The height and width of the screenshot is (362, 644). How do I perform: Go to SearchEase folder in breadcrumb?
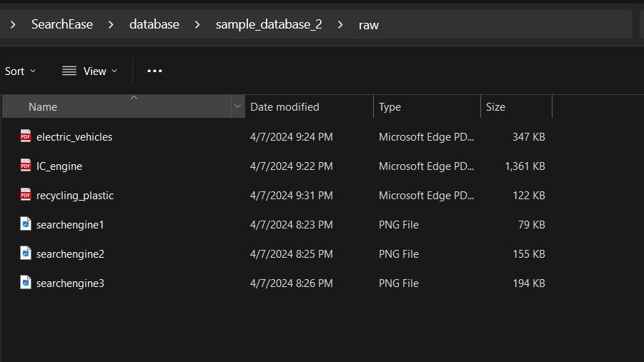(x=62, y=24)
